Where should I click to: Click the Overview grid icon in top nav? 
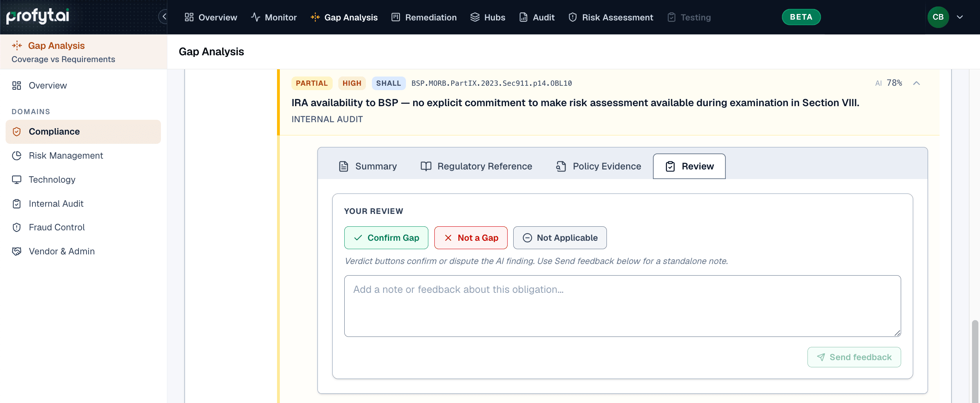point(189,17)
